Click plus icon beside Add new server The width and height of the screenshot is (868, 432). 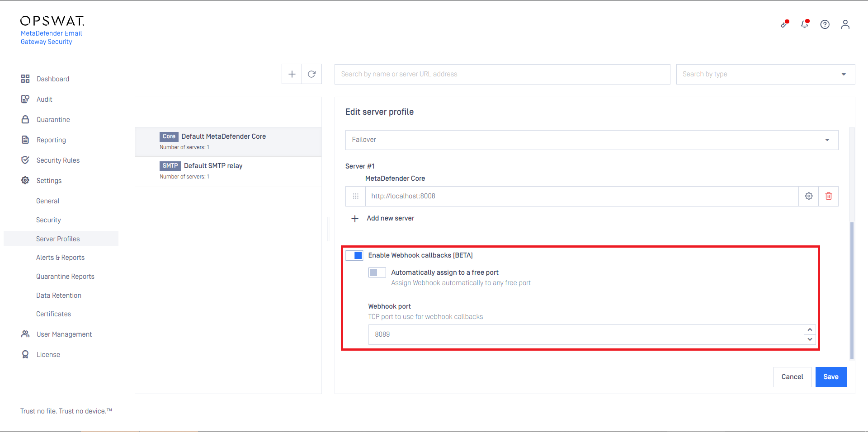(355, 219)
